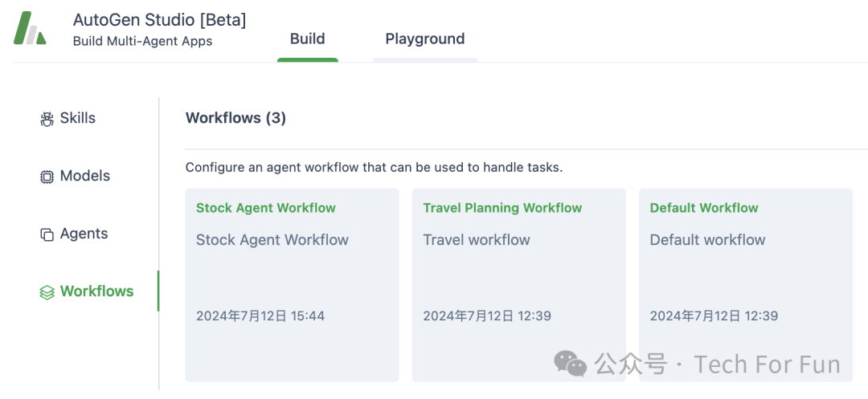868x399 pixels.
Task: Select the Stock Agent Workflow card description
Action: 272,240
